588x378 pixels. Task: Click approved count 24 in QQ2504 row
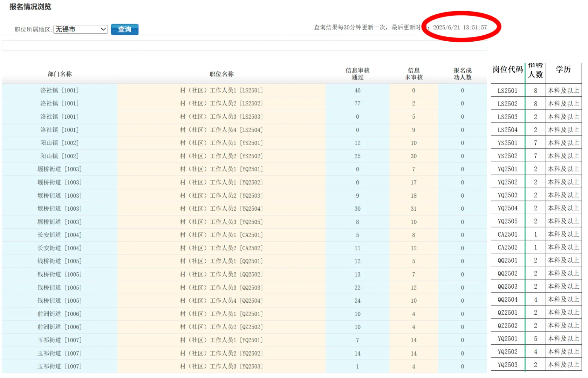point(357,301)
